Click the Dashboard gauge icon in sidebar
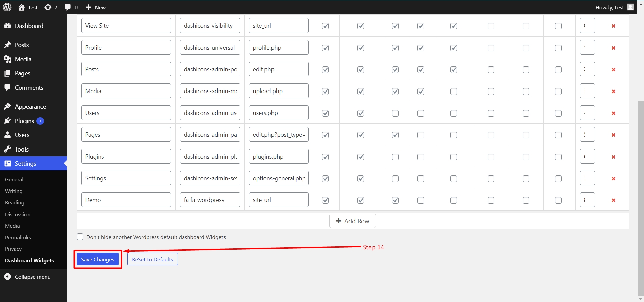 click(7, 26)
